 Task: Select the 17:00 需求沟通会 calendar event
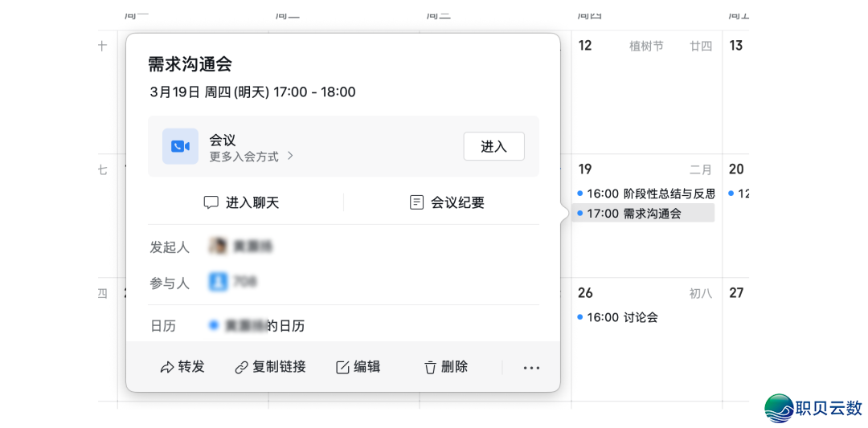(x=643, y=214)
